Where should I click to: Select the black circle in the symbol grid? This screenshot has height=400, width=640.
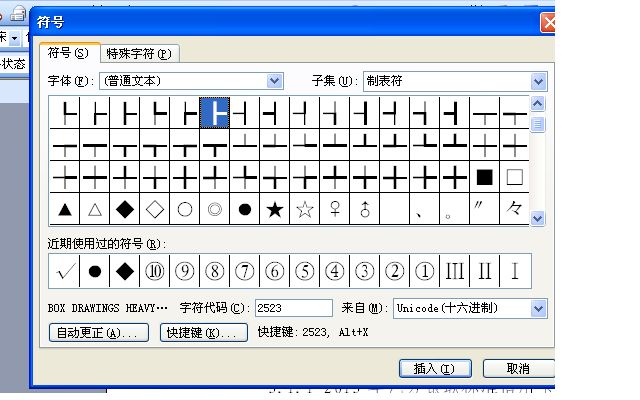point(245,209)
